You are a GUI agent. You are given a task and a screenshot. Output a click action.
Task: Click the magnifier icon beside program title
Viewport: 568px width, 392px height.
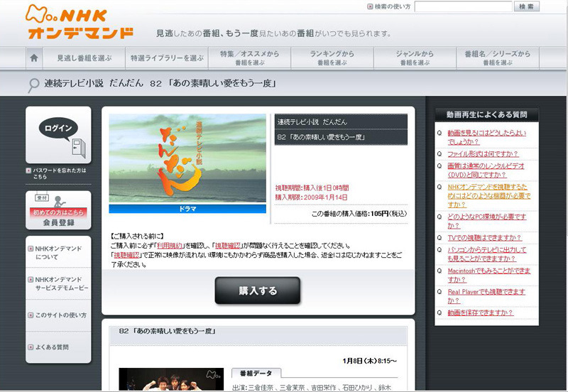[33, 85]
